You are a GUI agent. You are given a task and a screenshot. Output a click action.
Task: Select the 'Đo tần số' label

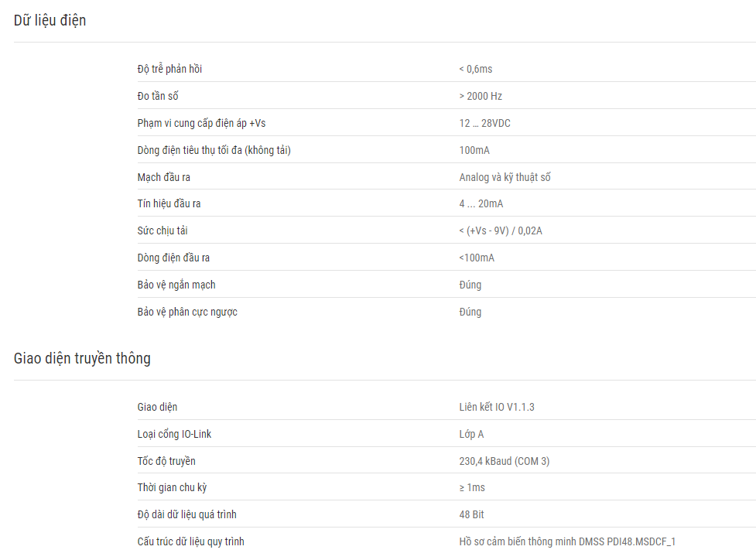click(158, 96)
